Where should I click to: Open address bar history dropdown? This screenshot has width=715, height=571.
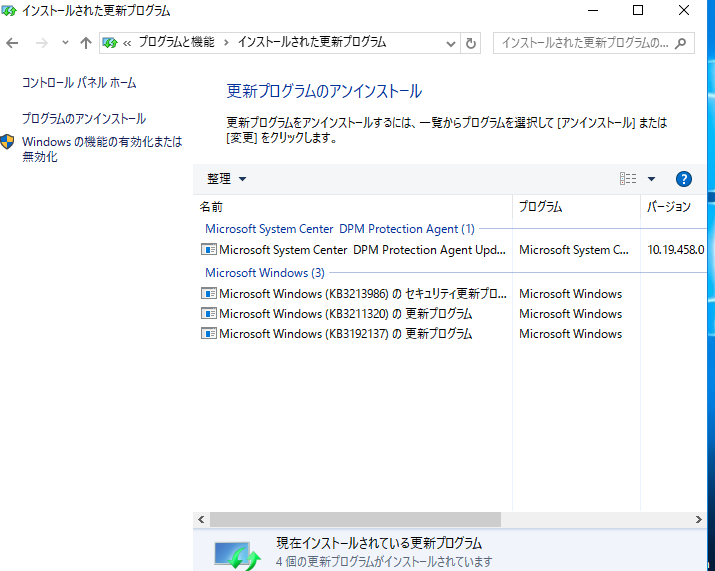point(451,44)
